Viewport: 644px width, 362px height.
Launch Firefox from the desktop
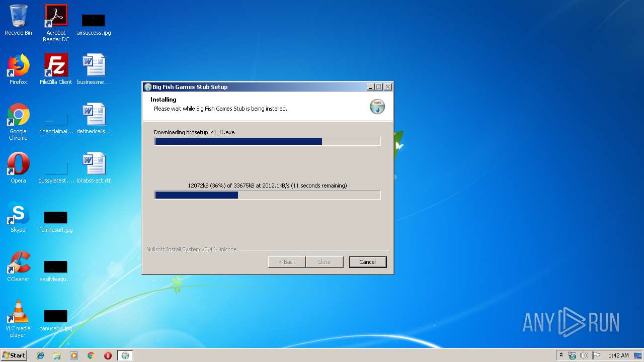coord(18,69)
